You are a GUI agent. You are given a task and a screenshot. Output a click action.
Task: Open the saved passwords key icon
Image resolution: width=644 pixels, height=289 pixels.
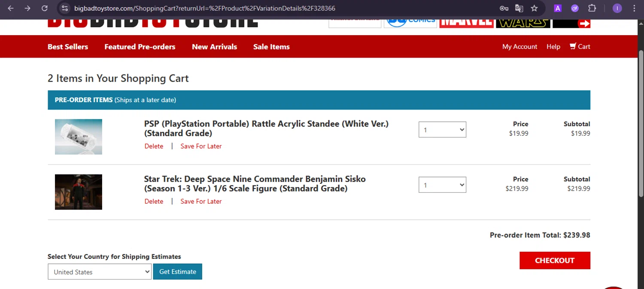pos(504,8)
